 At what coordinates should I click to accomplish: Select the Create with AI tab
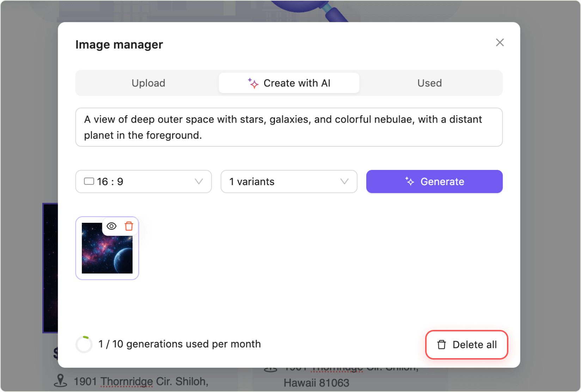289,83
